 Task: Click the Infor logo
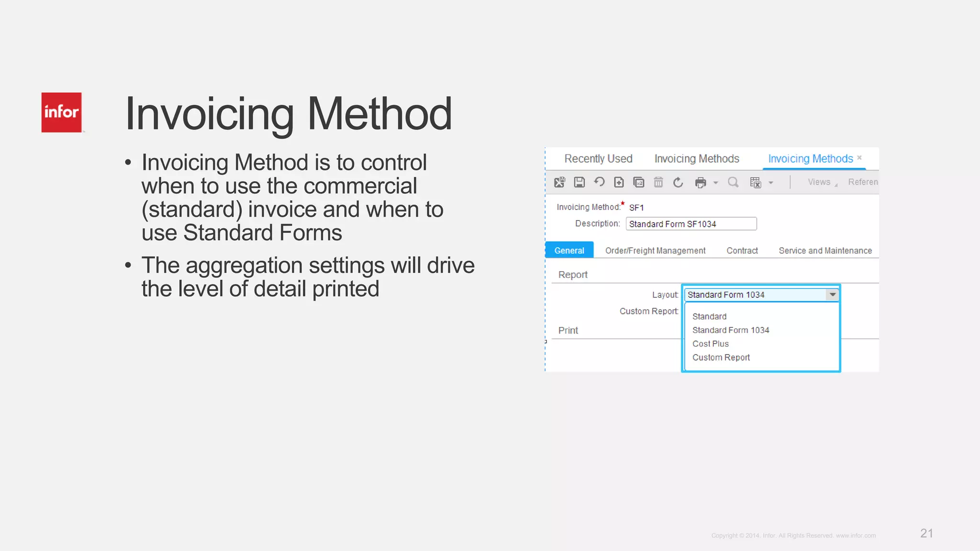(x=62, y=112)
